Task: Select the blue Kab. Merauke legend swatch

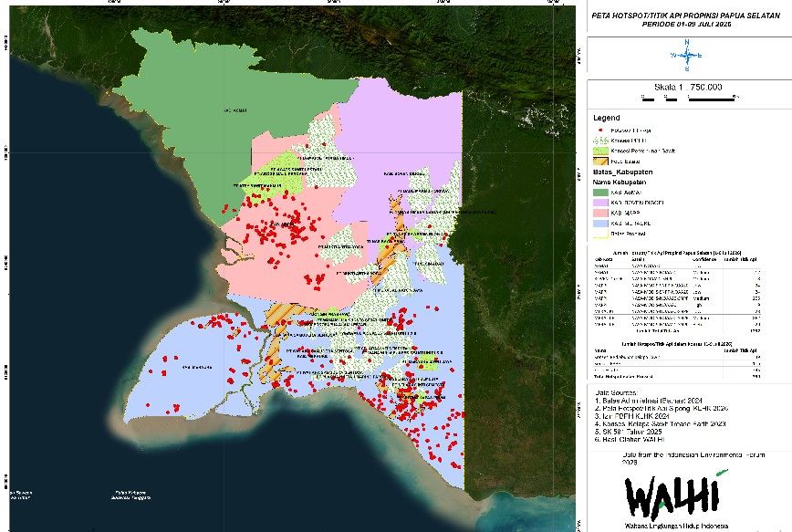Action: coord(600,224)
